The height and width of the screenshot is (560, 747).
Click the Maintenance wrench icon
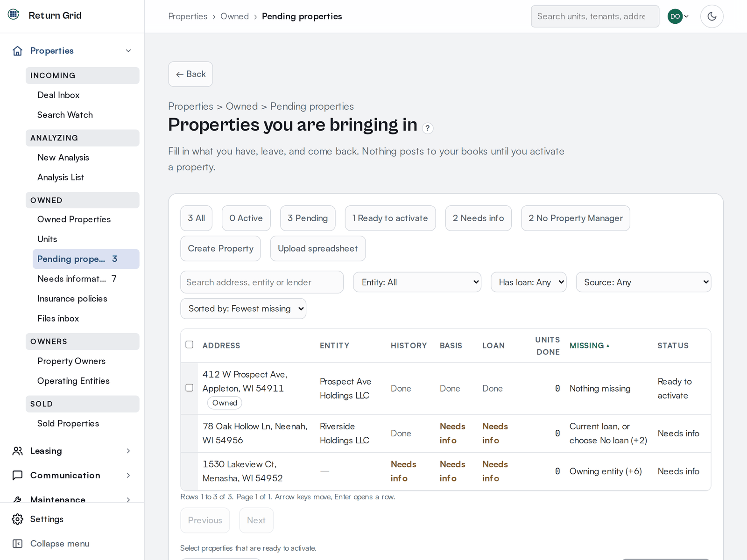[17, 499]
